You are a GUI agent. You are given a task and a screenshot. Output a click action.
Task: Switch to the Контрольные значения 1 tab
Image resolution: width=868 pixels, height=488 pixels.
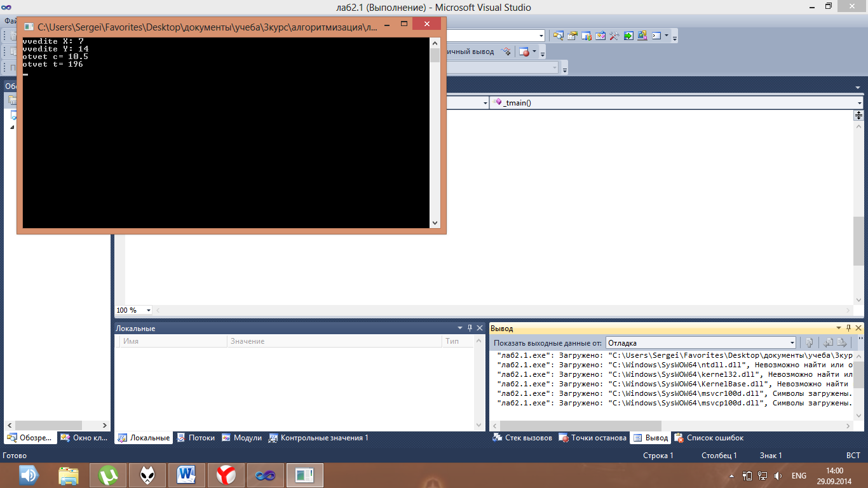click(318, 438)
